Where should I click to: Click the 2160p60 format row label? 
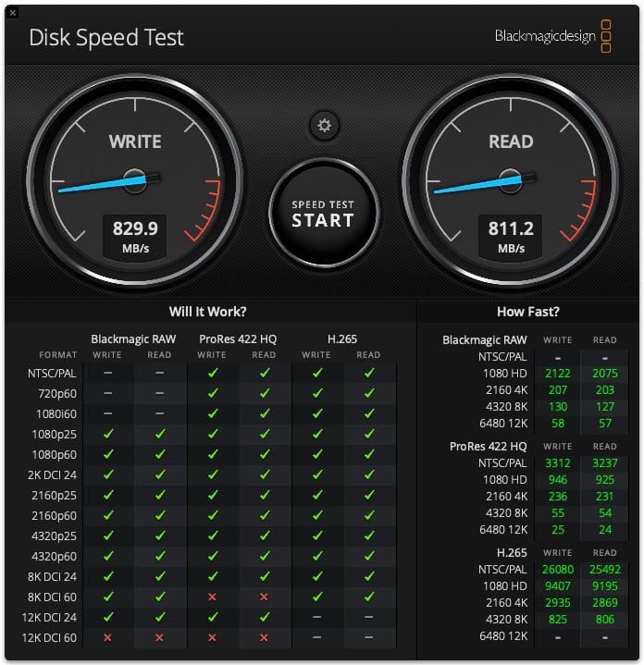click(x=54, y=516)
